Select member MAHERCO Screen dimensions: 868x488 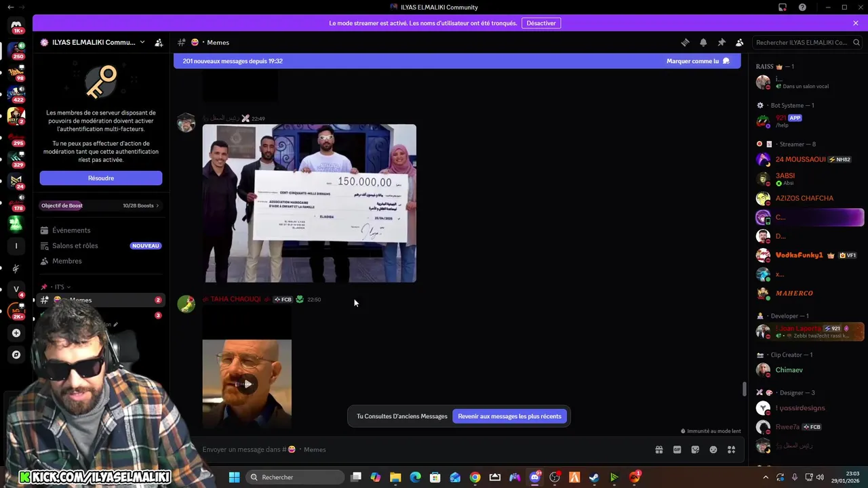tap(810, 293)
